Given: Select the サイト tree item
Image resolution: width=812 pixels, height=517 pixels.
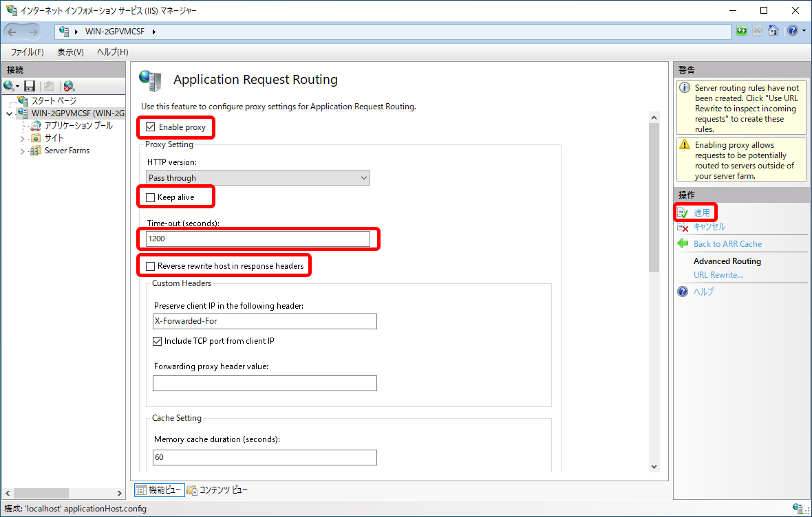Looking at the screenshot, I should point(54,138).
